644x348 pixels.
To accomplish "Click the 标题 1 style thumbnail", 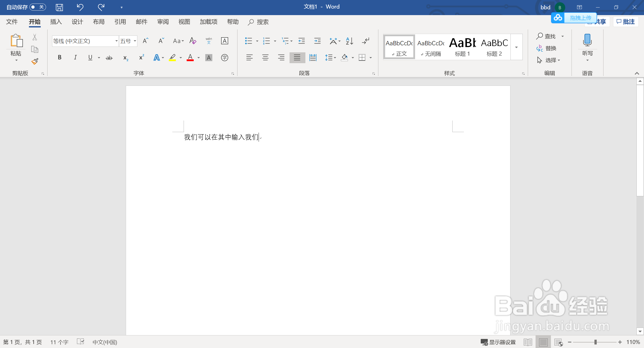I will (462, 47).
